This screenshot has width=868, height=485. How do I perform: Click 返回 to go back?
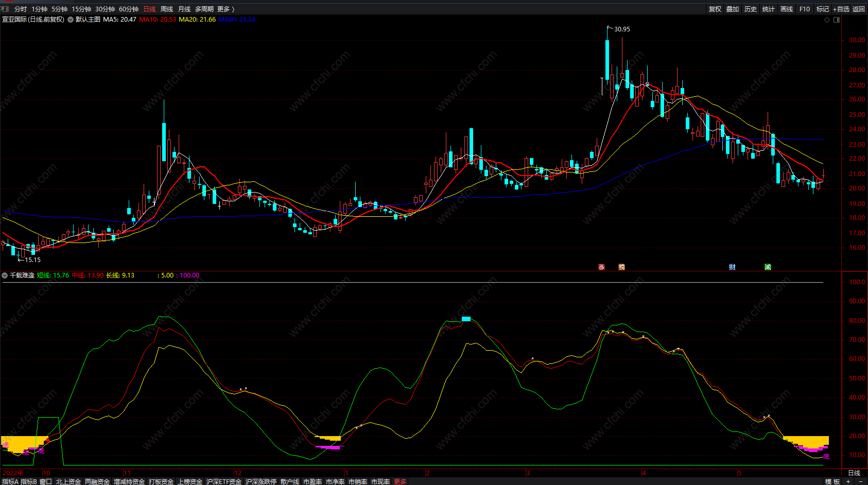[859, 9]
